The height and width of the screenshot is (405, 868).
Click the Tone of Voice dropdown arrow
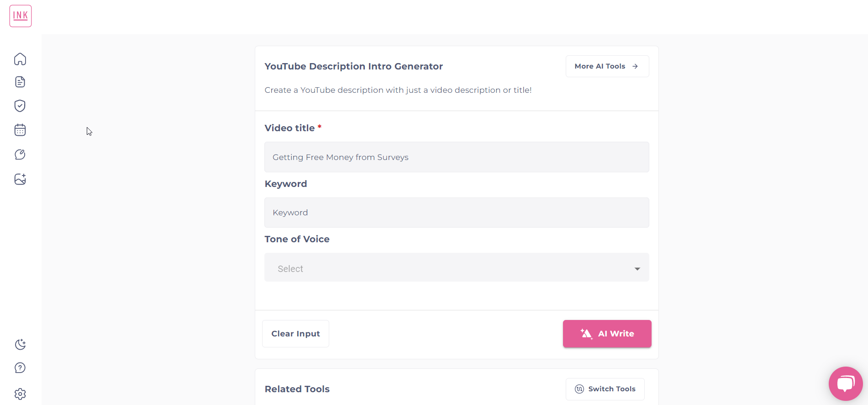point(637,269)
